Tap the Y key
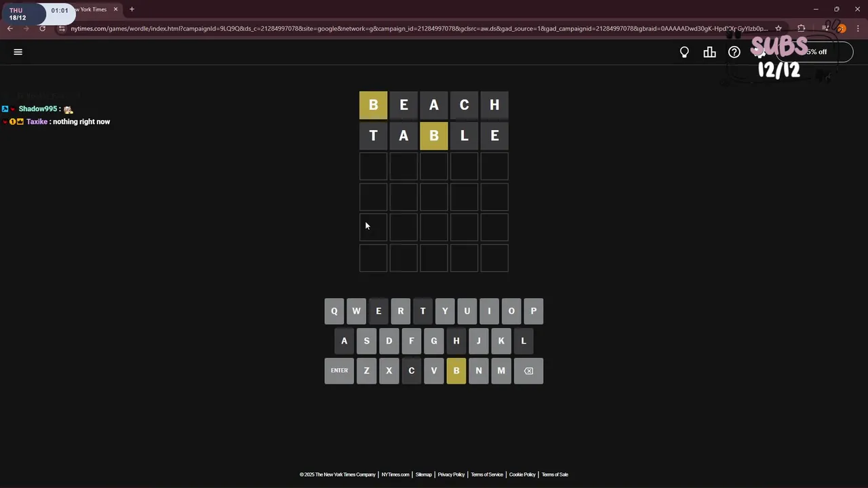This screenshot has height=488, width=868. [445, 311]
